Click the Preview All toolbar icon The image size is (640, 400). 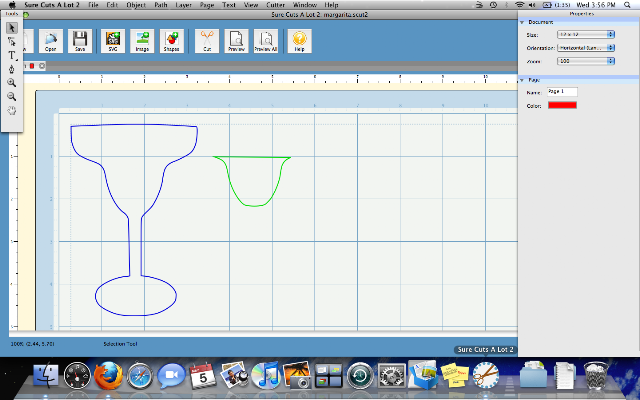coord(266,41)
